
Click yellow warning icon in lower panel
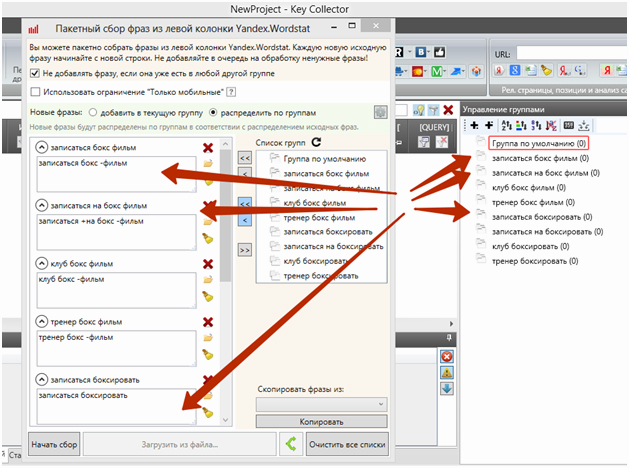point(447,373)
